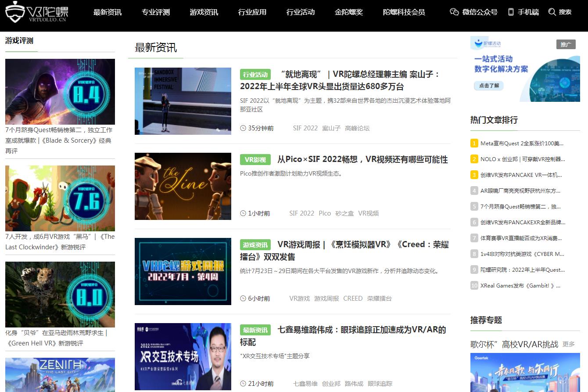Click 点击了解 button in the ad banner

click(488, 86)
